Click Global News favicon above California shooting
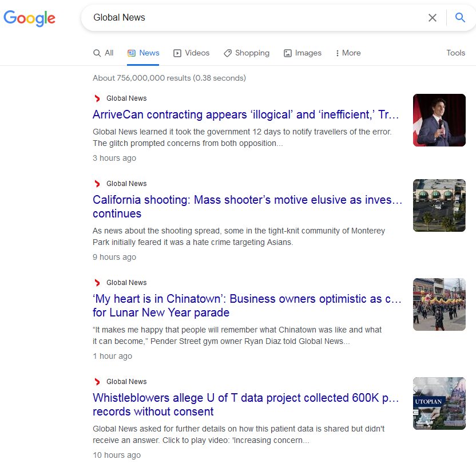Image resolution: width=476 pixels, height=467 pixels. (97, 184)
